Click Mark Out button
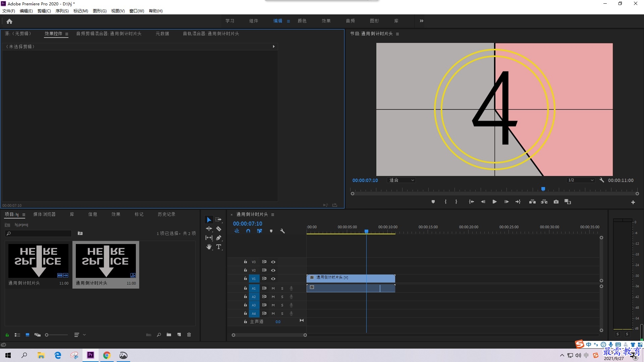This screenshot has height=362, width=644. pyautogui.click(x=456, y=202)
